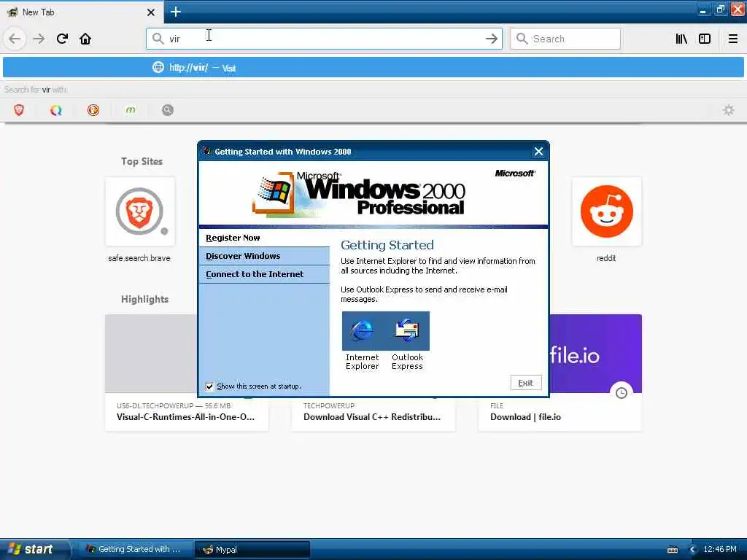Image resolution: width=747 pixels, height=560 pixels.
Task: Open a new tab with plus button
Action: point(176,12)
